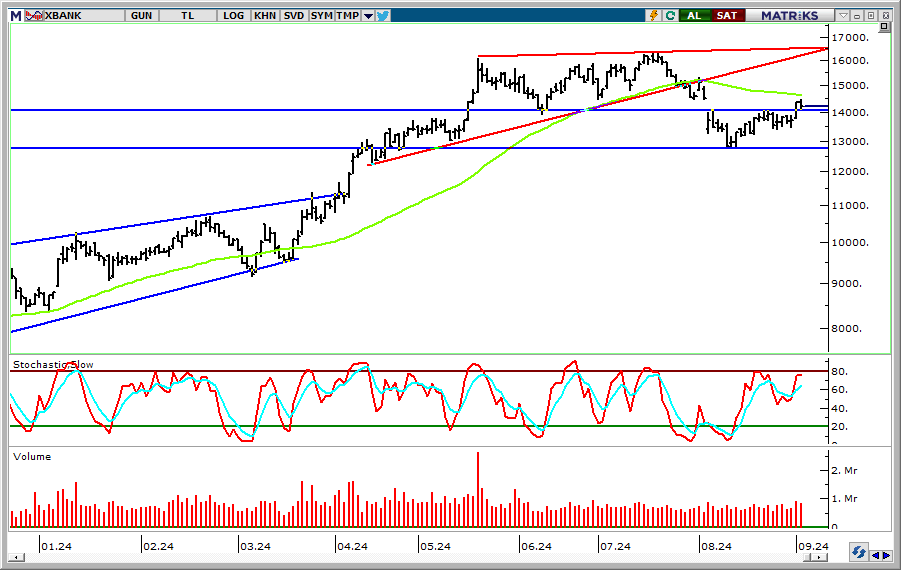This screenshot has height=570, width=901.
Task: Click the Stochastic Slow indicator label
Action: (x=53, y=364)
